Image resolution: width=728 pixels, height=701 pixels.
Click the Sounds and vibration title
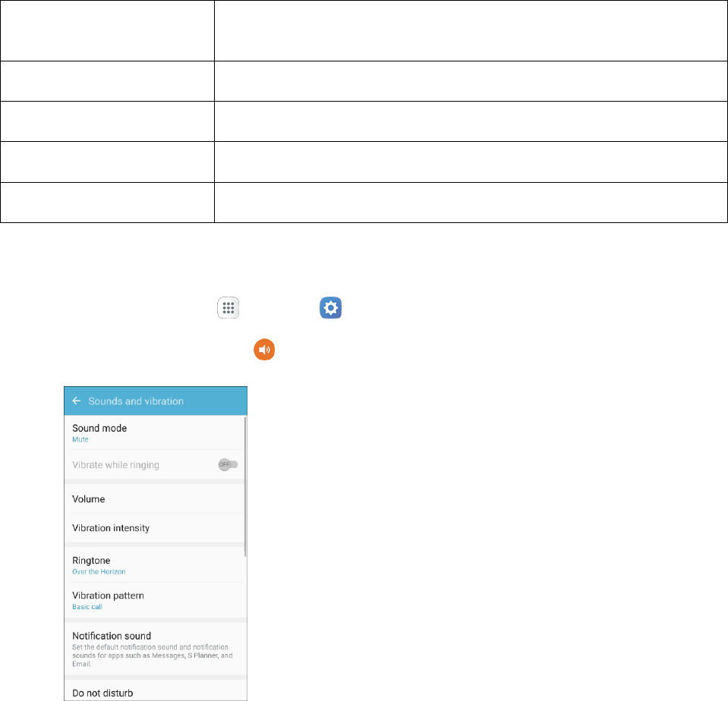click(136, 401)
